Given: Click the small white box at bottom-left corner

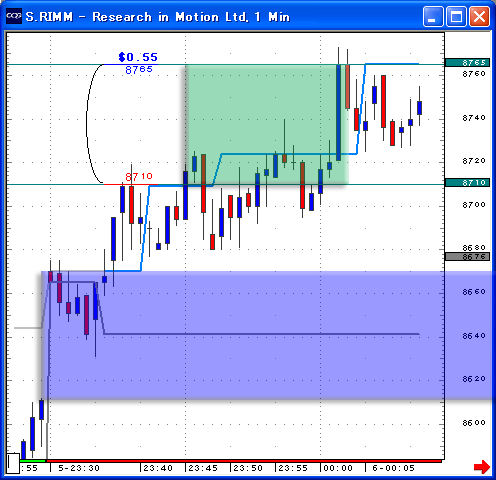Looking at the screenshot, I should (x=13, y=463).
